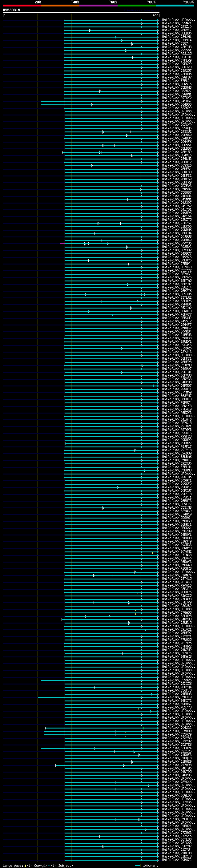
Task: Click the white query sequence bar
Action: (81, 12)
